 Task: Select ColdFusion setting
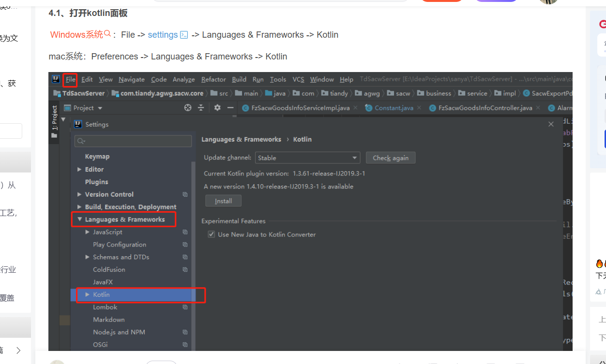[x=109, y=270]
